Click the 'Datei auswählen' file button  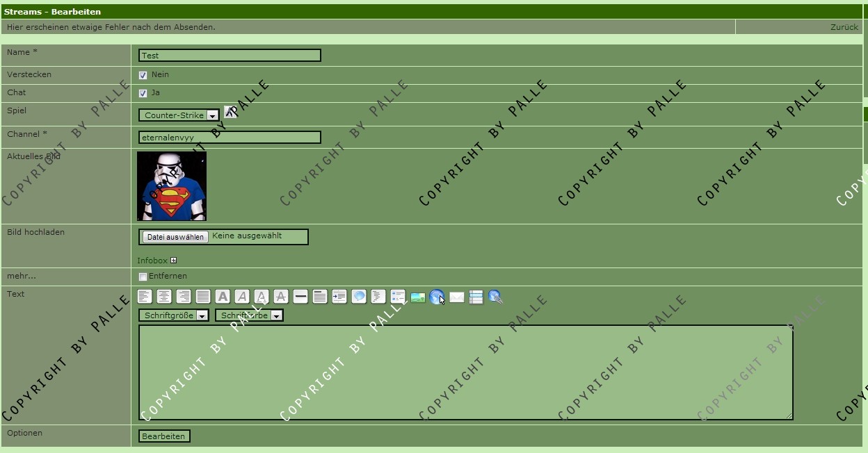(175, 237)
